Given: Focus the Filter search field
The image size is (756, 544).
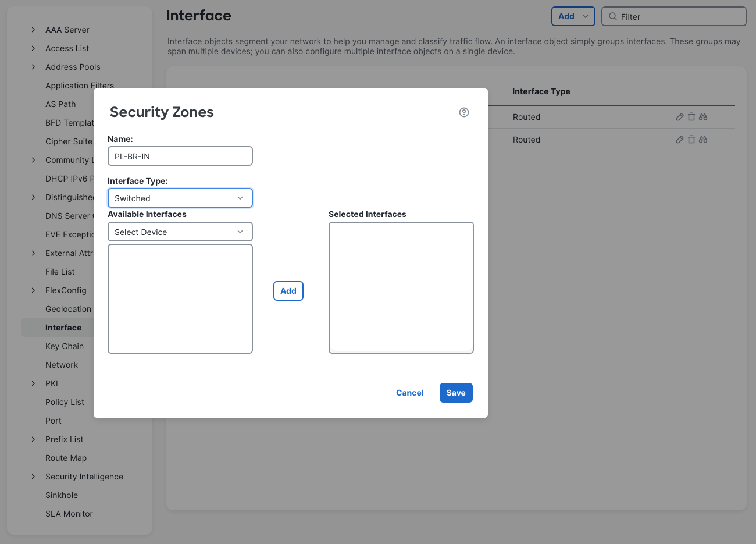Looking at the screenshot, I should pyautogui.click(x=674, y=16).
